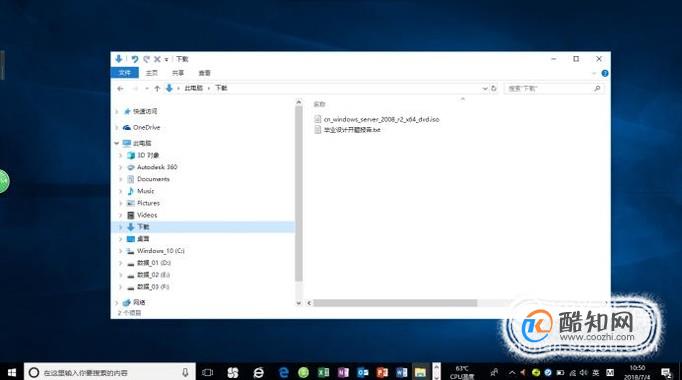Open Excel from the taskbar
Image resolution: width=682 pixels, height=380 pixels.
point(323,372)
